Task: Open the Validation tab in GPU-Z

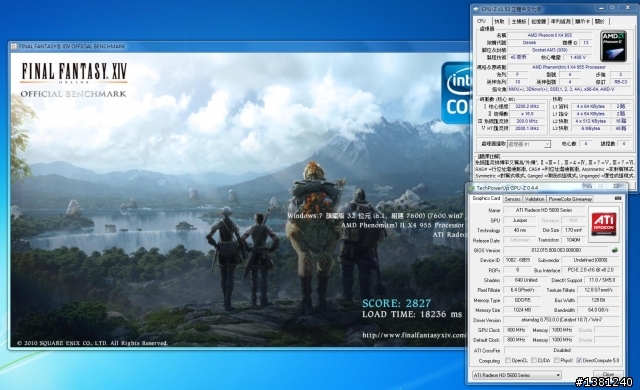Action: coord(534,199)
